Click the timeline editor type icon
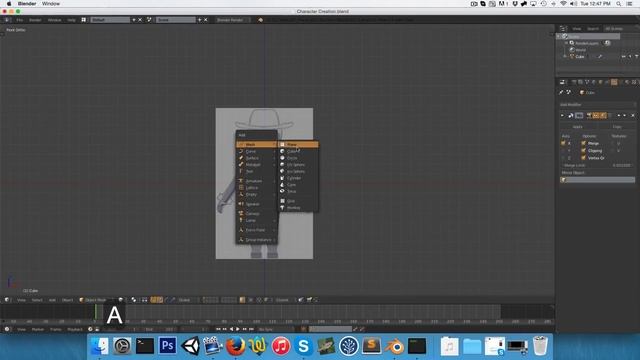The width and height of the screenshot is (640, 360). [x=7, y=329]
